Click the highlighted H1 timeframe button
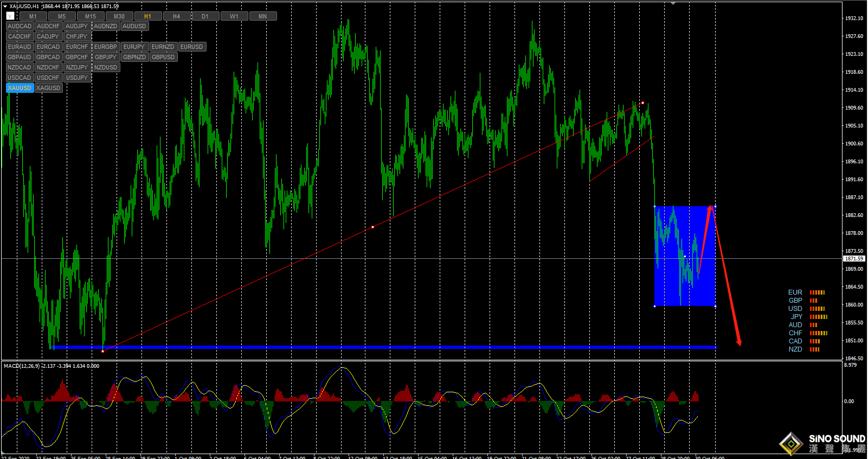This screenshot has width=868, height=459. tap(147, 16)
